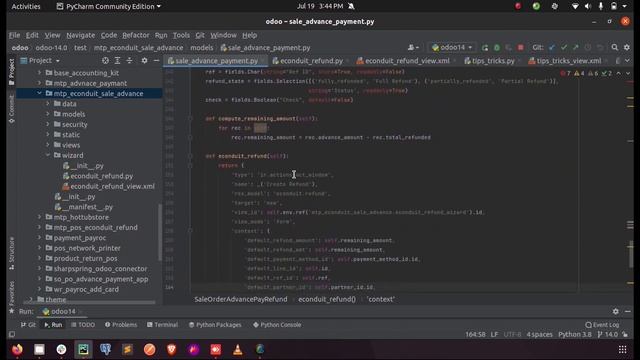Image resolution: width=640 pixels, height=360 pixels.
Task: Open Brave browser from the dock
Action: pos(171,349)
